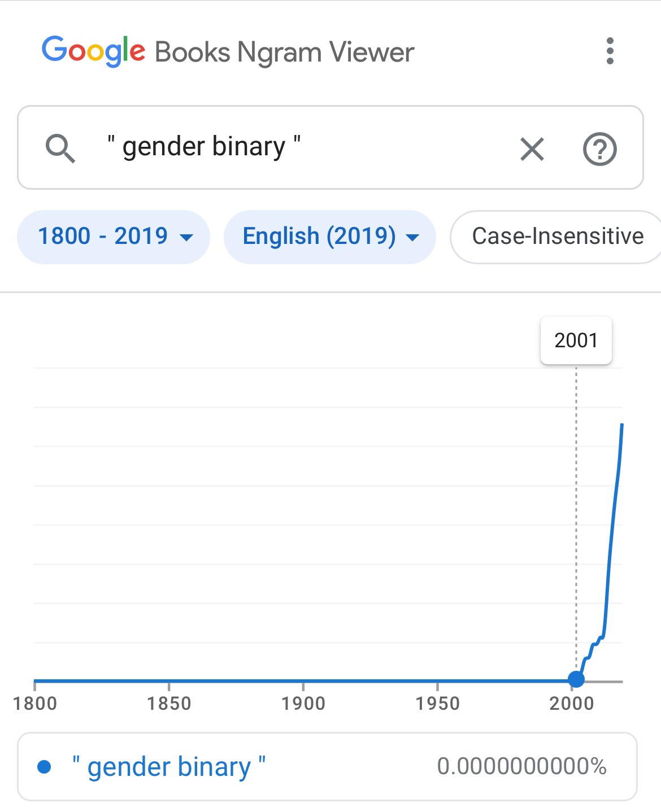Screen dimensions: 661x812
Task: Open the 1800 - 2019 year range dropdown
Action: coord(114,236)
